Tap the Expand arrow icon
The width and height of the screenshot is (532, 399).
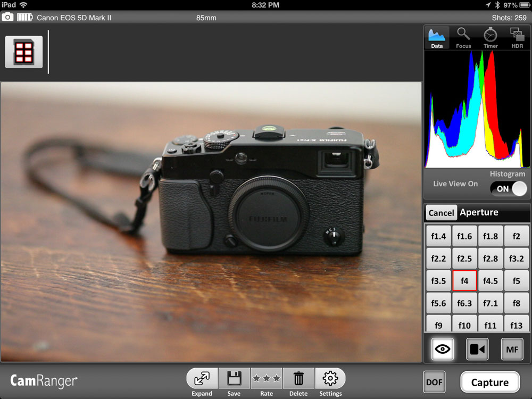[202, 379]
